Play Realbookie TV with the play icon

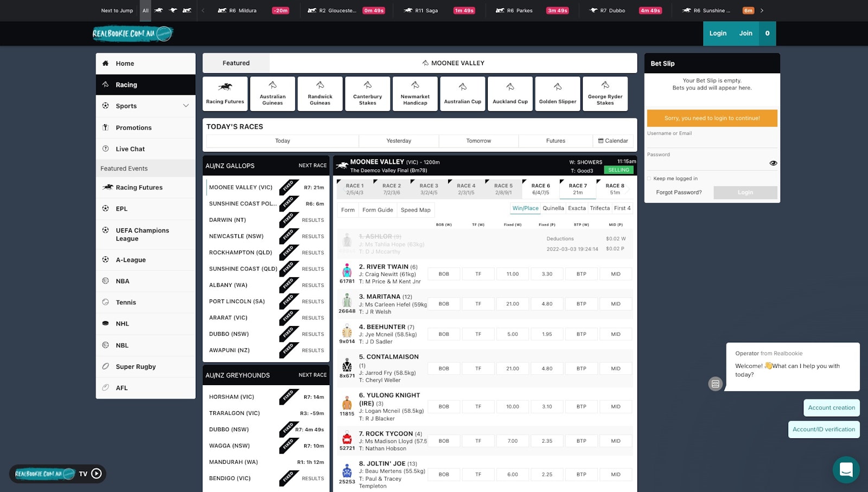pyautogui.click(x=97, y=474)
